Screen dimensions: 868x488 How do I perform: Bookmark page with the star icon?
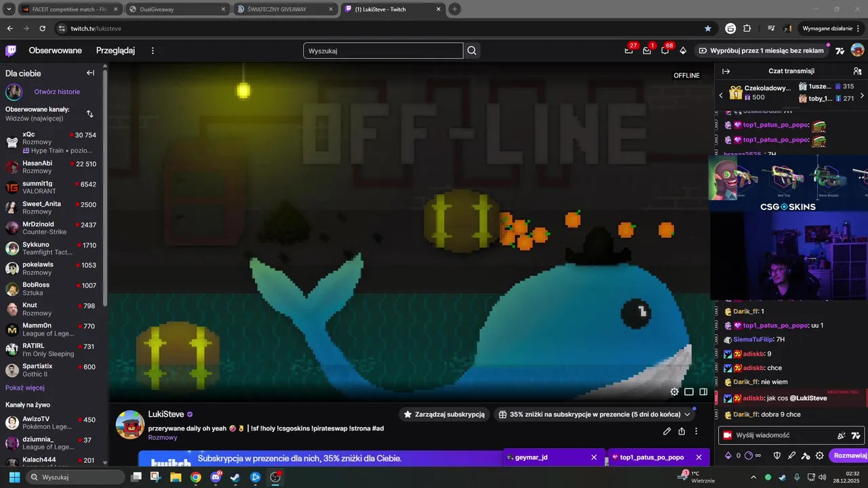(708, 28)
